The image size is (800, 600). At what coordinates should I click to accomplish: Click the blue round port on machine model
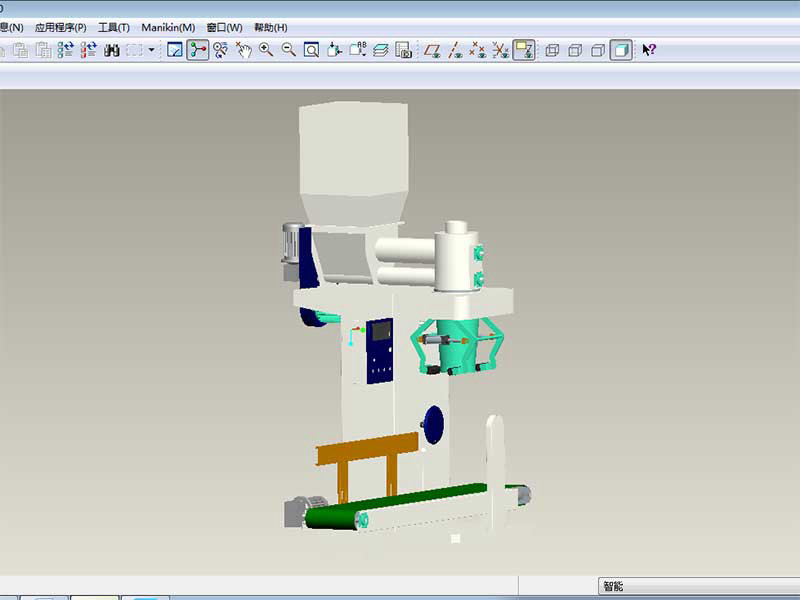point(432,421)
